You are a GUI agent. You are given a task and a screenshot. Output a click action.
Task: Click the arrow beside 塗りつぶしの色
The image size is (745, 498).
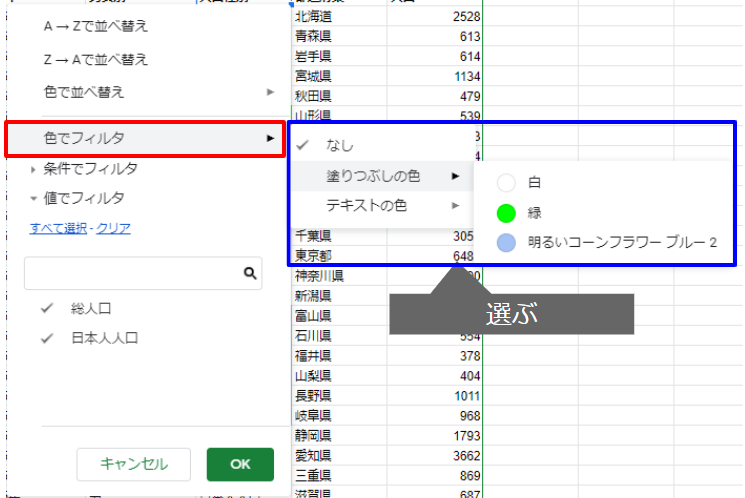[x=456, y=176]
